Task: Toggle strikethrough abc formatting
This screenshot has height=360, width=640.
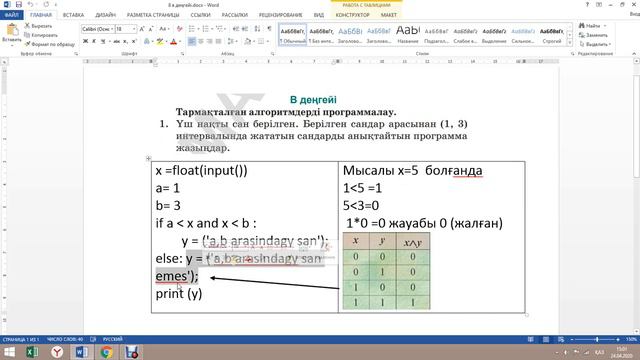Action: tap(117, 41)
